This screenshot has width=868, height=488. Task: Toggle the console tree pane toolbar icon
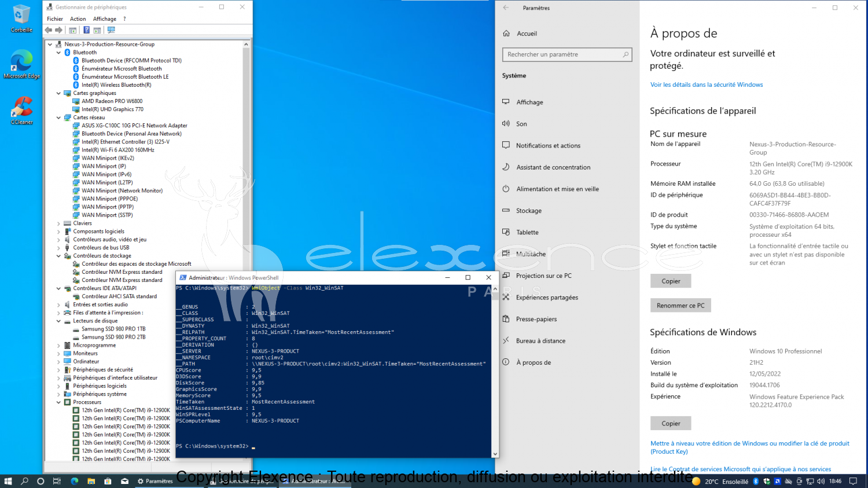tap(73, 30)
